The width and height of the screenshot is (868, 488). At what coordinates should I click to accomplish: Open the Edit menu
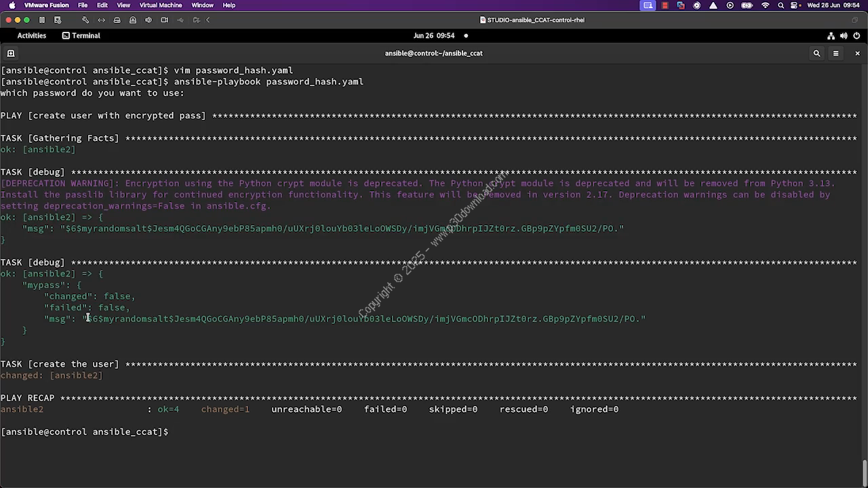102,5
